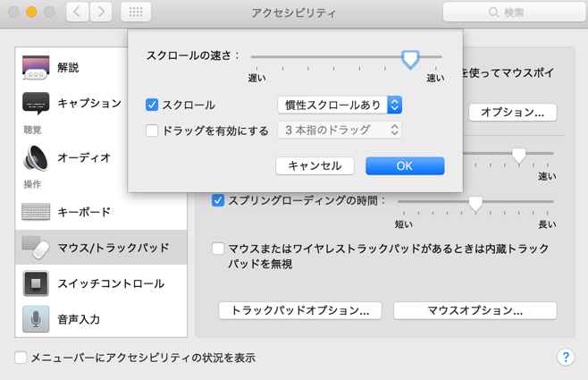The height and width of the screenshot is (380, 588).
Task: Click the 解説 monitor icon in sidebar
Action: tap(36, 68)
